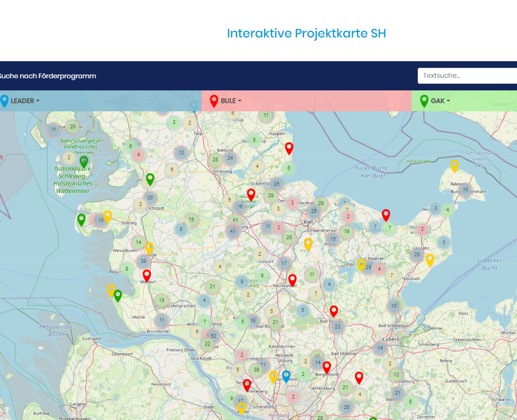Expand cluster 23 at Bad Segeberg
Image resolution: width=517 pixels, height=420 pixels.
click(337, 327)
